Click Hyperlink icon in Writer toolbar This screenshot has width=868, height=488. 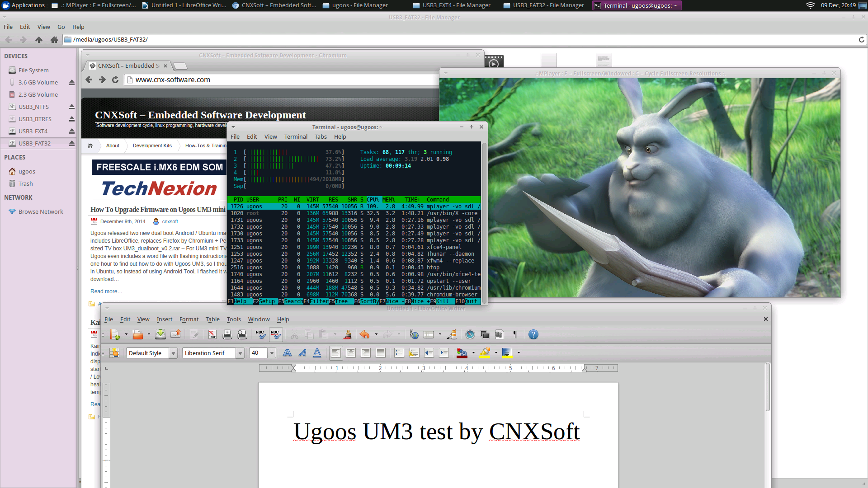pos(414,335)
